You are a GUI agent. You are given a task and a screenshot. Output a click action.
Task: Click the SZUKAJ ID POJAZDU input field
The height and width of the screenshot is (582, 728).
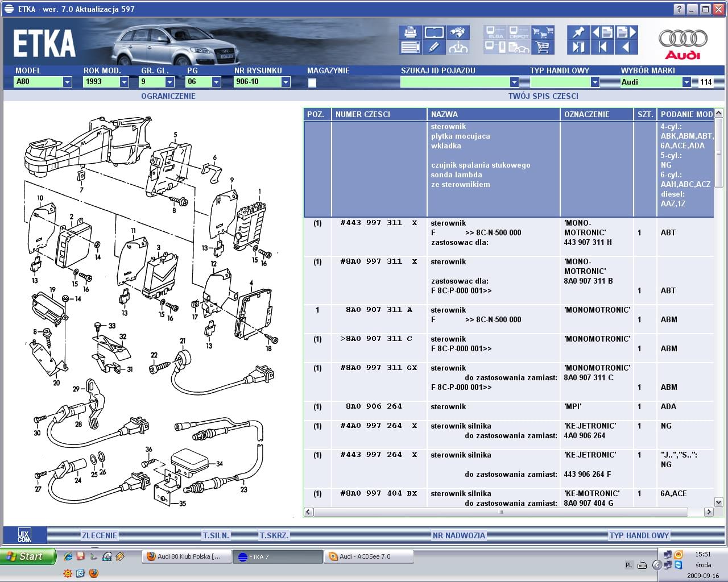(x=455, y=82)
